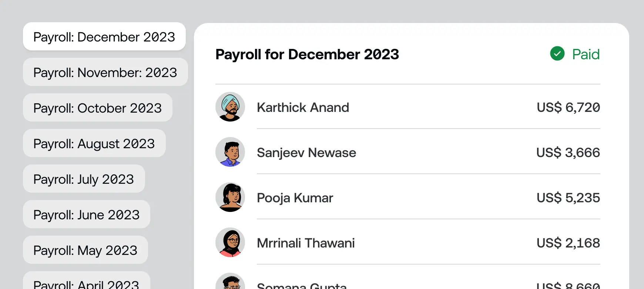Click the Pooja Kumar name
644x289 pixels.
(x=295, y=198)
